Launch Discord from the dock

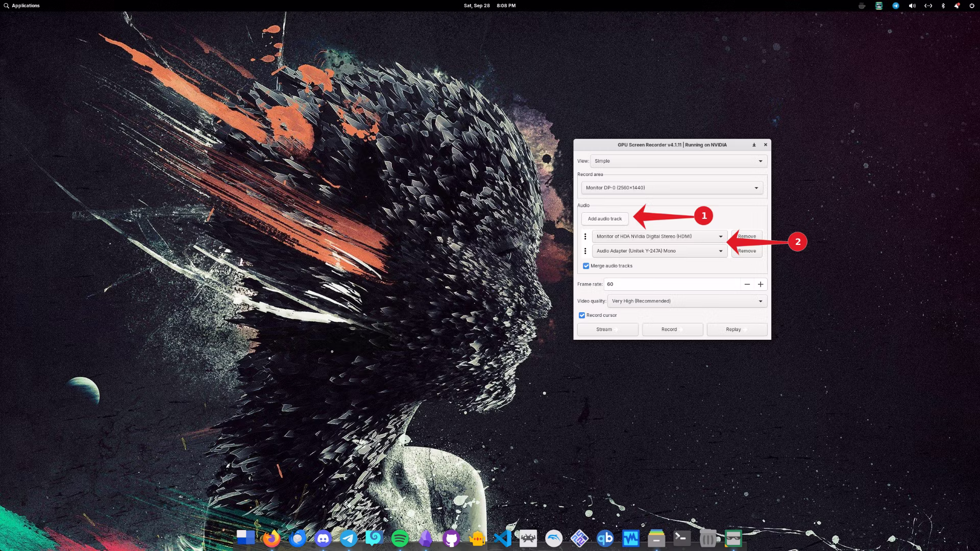coord(323,538)
